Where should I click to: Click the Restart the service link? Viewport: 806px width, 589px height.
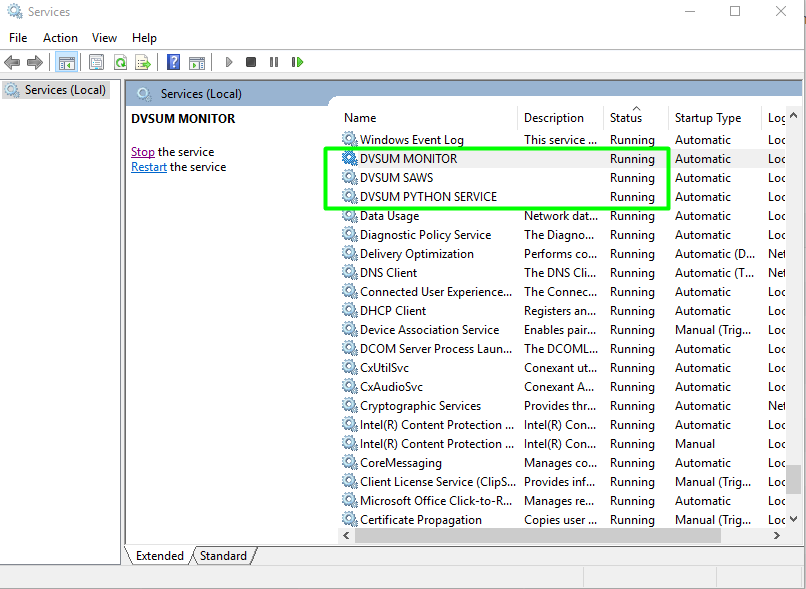coord(149,167)
